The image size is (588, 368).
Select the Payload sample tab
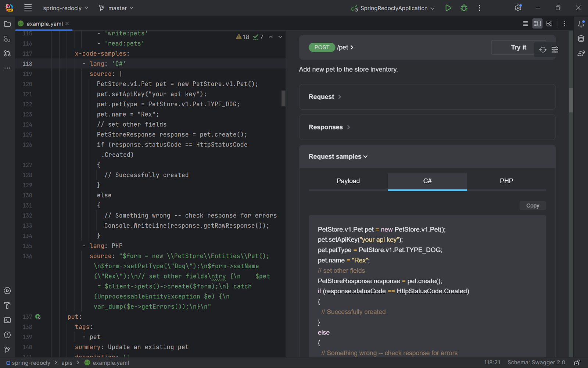click(x=348, y=181)
